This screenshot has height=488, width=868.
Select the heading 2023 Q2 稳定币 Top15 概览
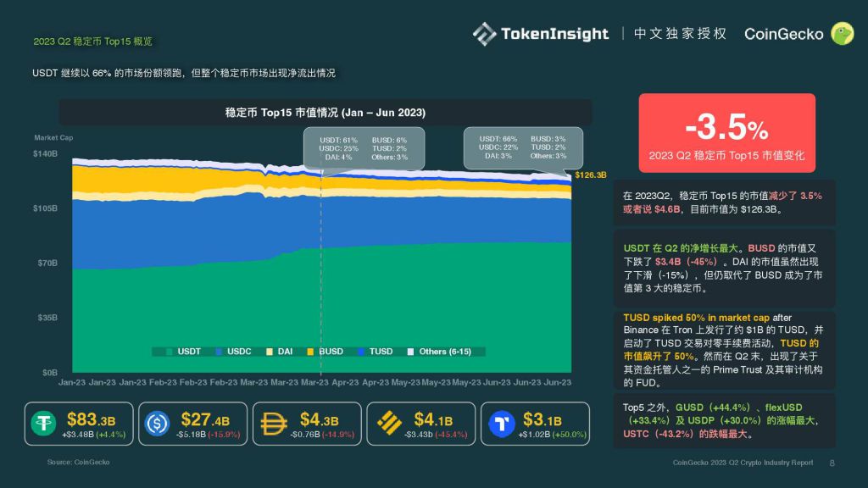(92, 42)
